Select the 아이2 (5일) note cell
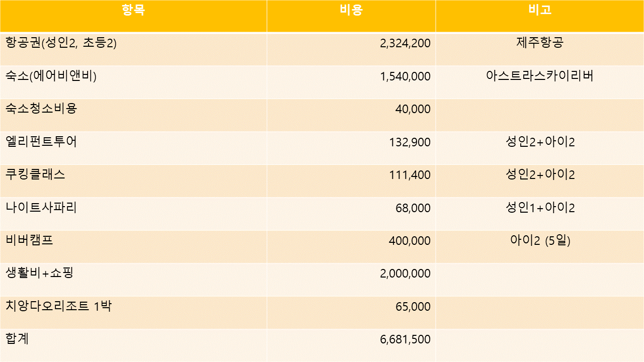The image size is (644, 362). [x=539, y=240]
